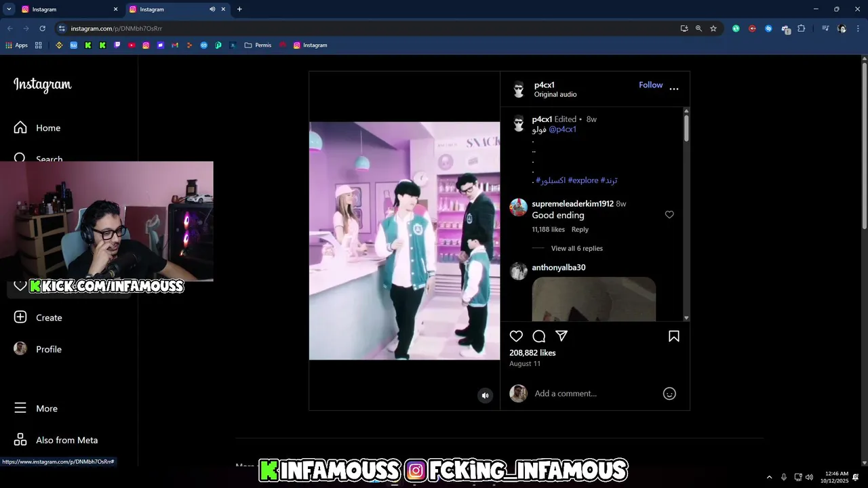
Task: Open p4cx1 avatar in post header
Action: [x=519, y=89]
